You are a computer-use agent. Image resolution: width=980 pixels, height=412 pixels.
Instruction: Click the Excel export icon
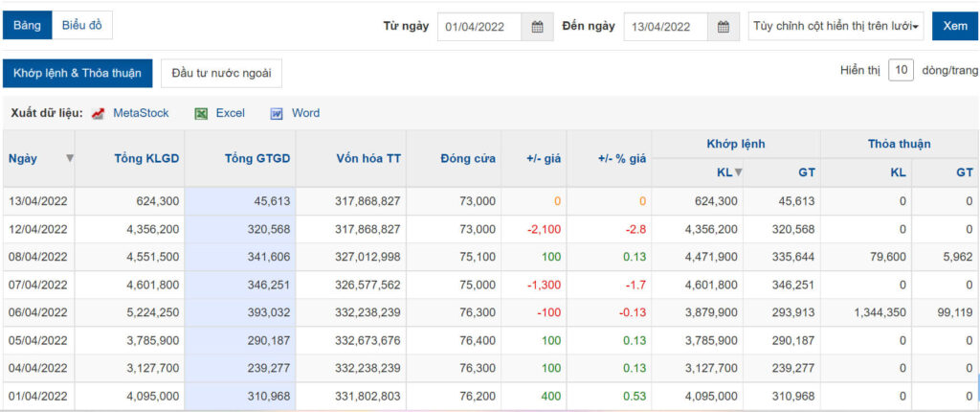(201, 114)
